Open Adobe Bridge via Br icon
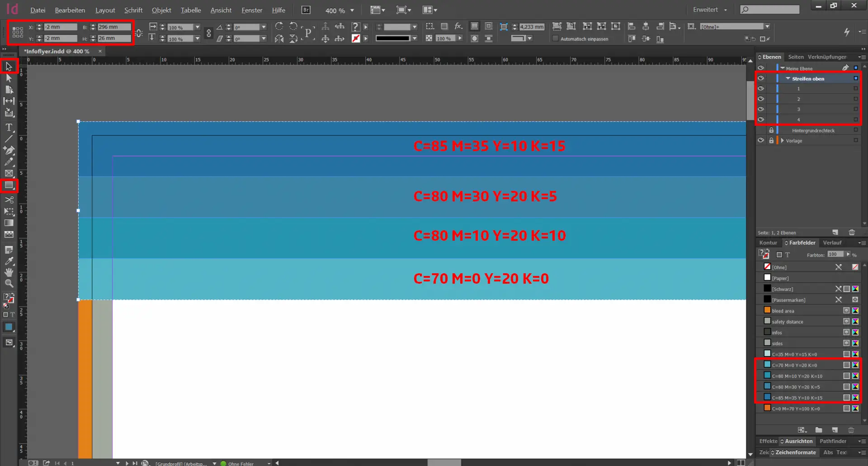868x466 pixels. tap(306, 10)
